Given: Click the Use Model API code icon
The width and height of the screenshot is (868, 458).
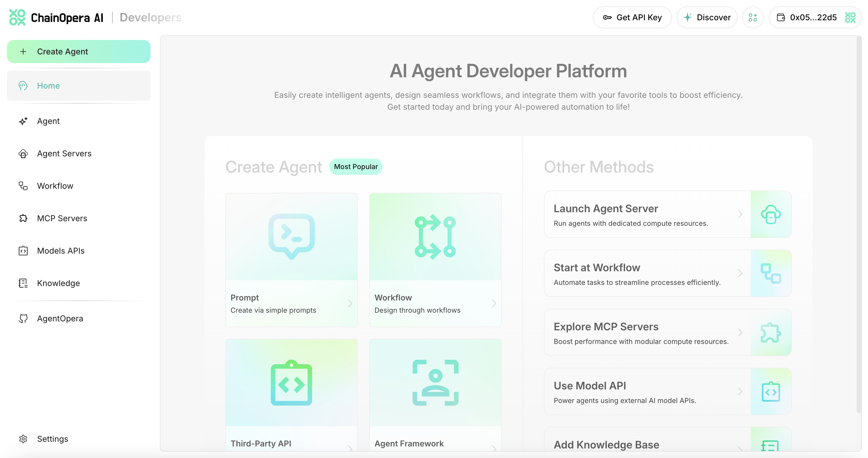Looking at the screenshot, I should click(771, 391).
